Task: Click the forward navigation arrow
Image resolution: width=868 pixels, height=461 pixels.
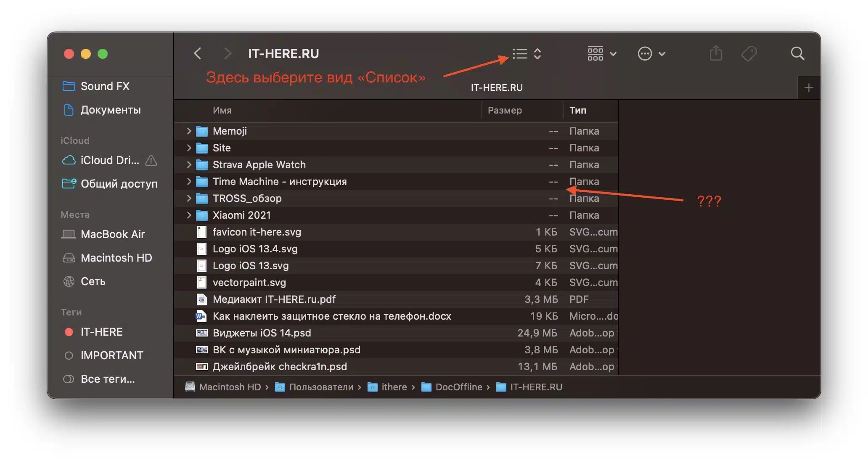Action: pyautogui.click(x=227, y=53)
